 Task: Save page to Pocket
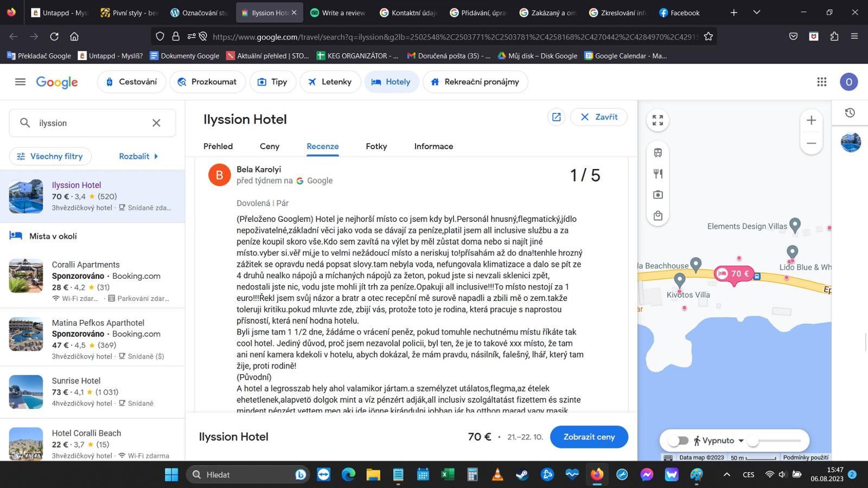click(x=793, y=36)
